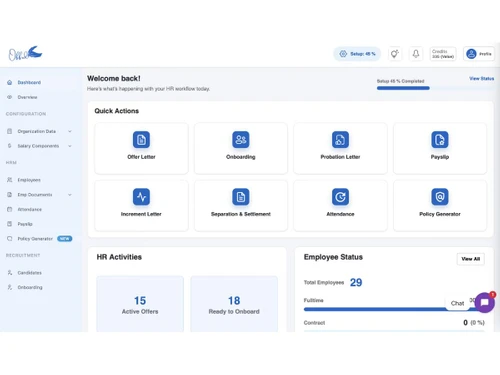Open the Onboarding quick action icon

coord(241,139)
